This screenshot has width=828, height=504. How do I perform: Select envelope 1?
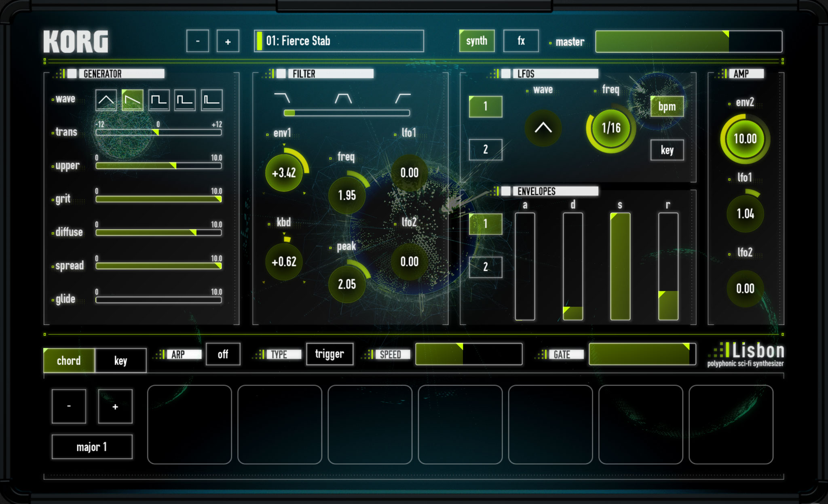click(x=486, y=224)
